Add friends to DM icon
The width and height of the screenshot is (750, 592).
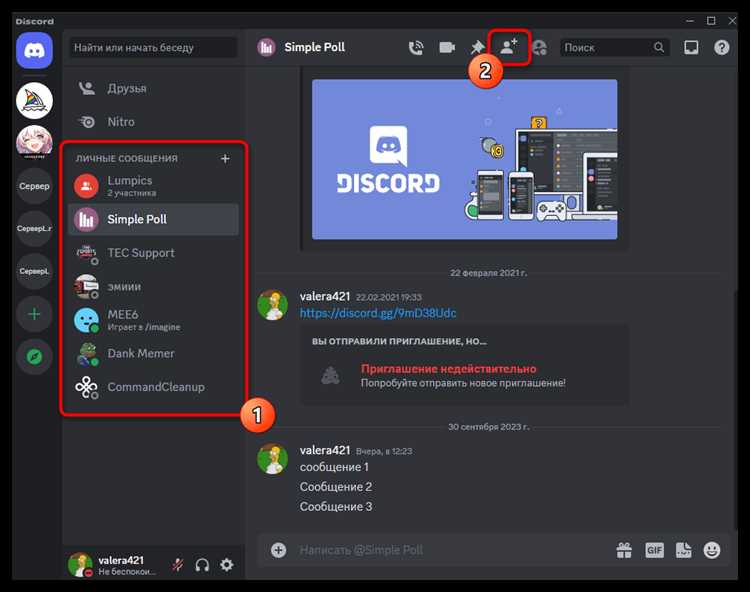click(509, 47)
